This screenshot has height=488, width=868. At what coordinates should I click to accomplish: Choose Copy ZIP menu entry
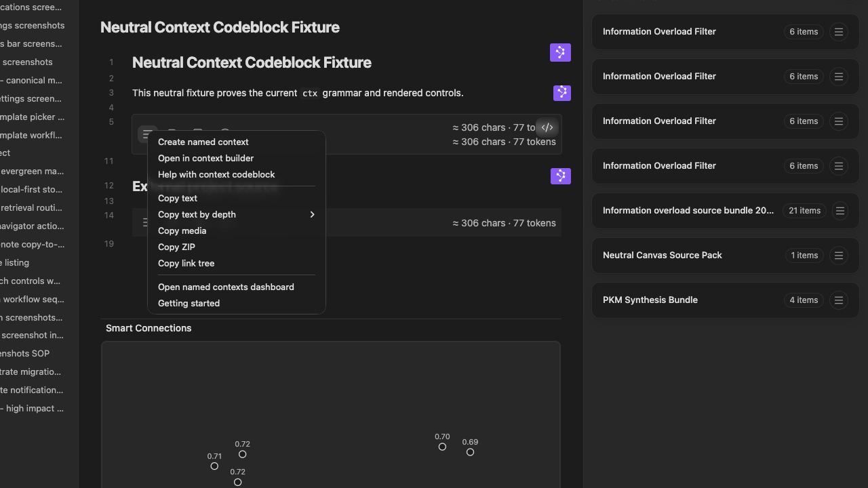click(x=237, y=247)
